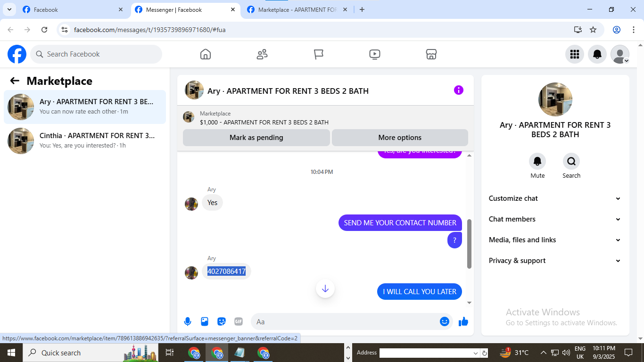This screenshot has height=362, width=644.
Task: Mute this conversation
Action: (537, 161)
